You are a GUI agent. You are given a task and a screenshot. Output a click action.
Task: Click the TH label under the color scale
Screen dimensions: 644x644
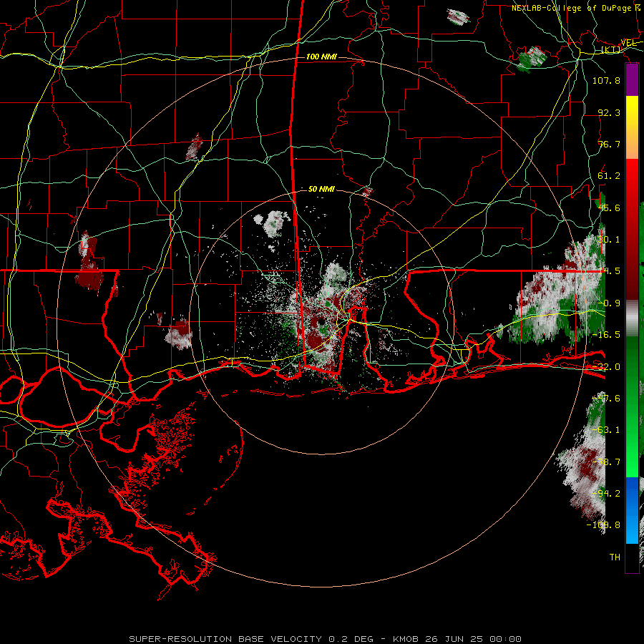[615, 557]
